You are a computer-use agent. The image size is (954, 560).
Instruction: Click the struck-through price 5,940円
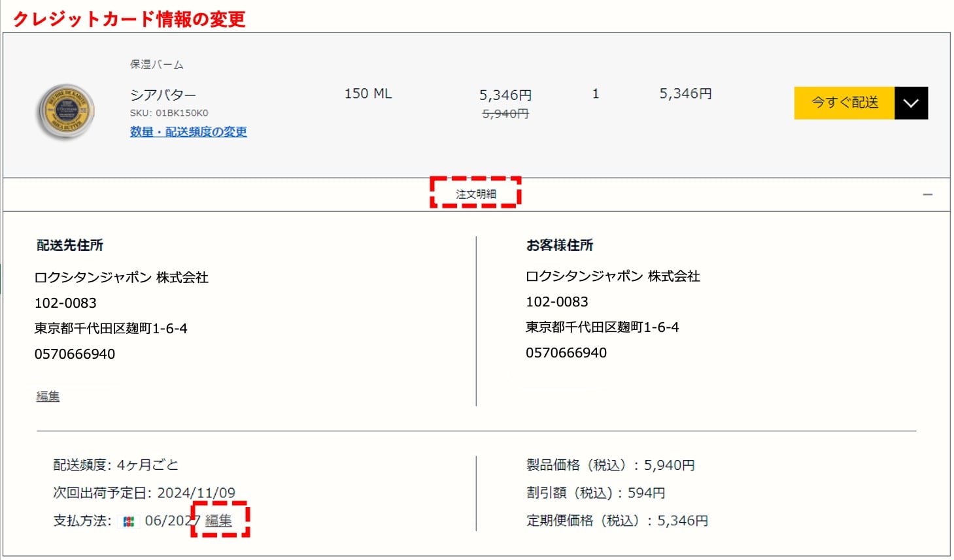[505, 114]
